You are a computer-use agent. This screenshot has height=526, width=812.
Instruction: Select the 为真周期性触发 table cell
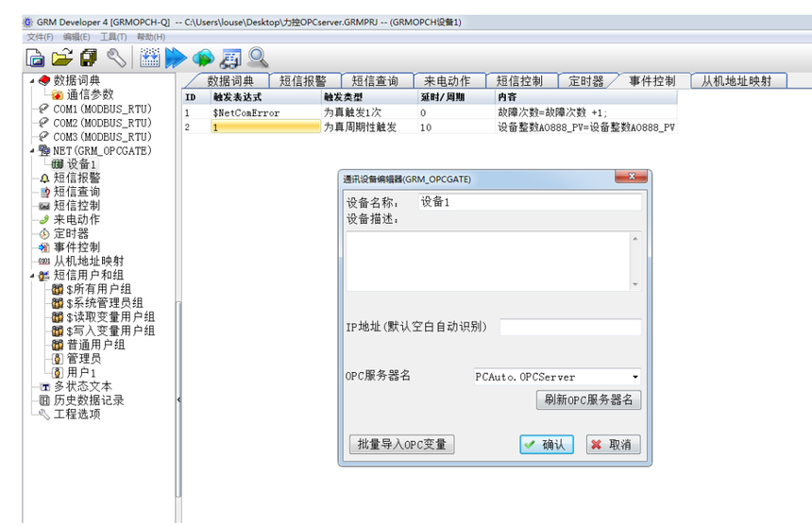(369, 127)
